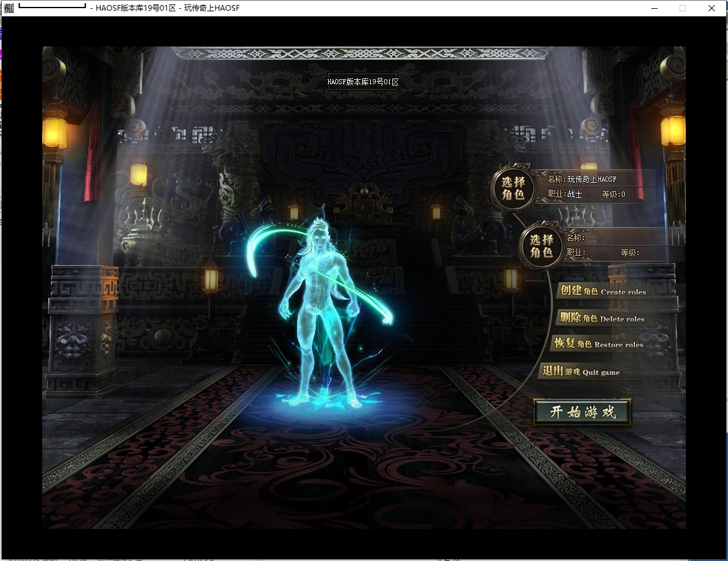
Task: Select the second empty character slot button
Action: (541, 246)
